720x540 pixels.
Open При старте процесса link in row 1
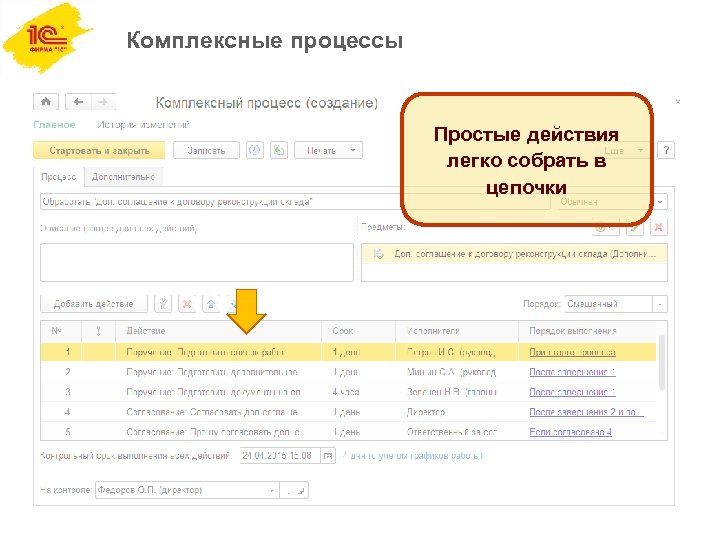(572, 352)
